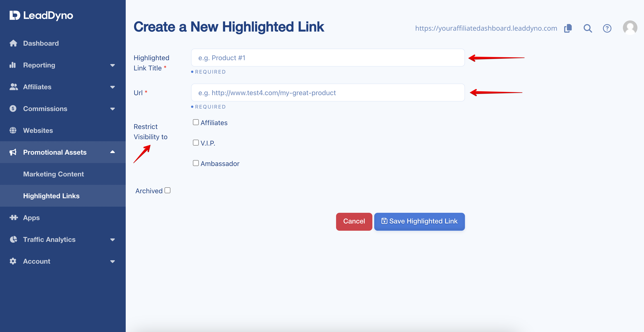Screen dimensions: 644x332
Task: Open Apps in sidebar
Action: coord(63,217)
